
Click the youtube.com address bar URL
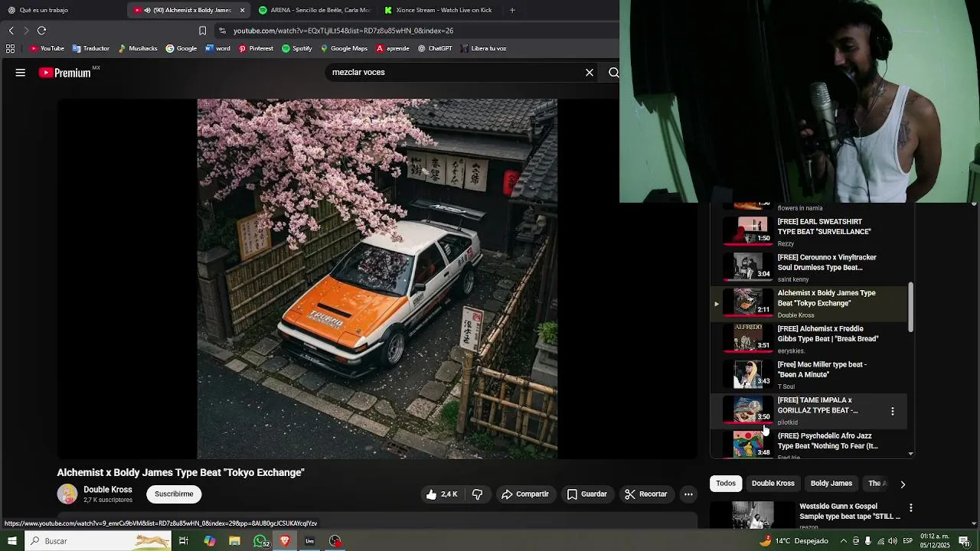point(344,31)
